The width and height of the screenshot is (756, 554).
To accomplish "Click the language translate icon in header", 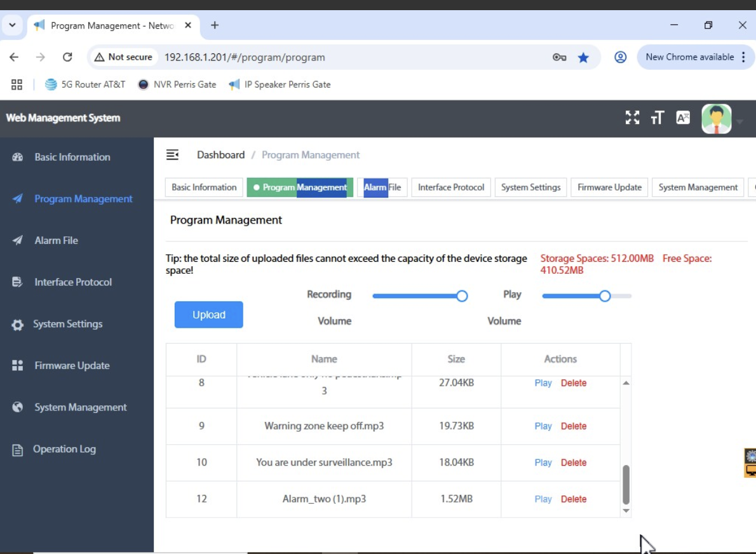I will click(683, 118).
